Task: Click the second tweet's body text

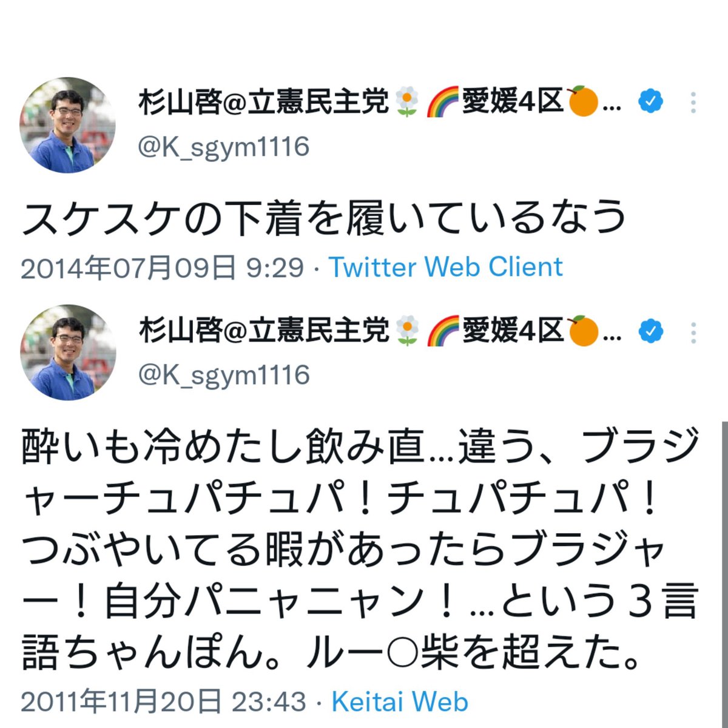Action: pos(361,550)
